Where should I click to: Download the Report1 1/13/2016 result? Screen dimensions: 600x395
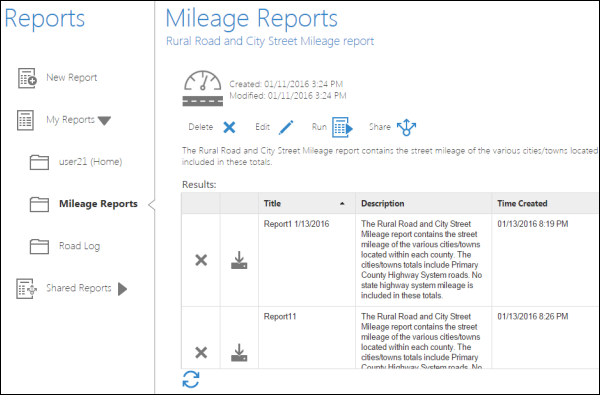coord(239,260)
